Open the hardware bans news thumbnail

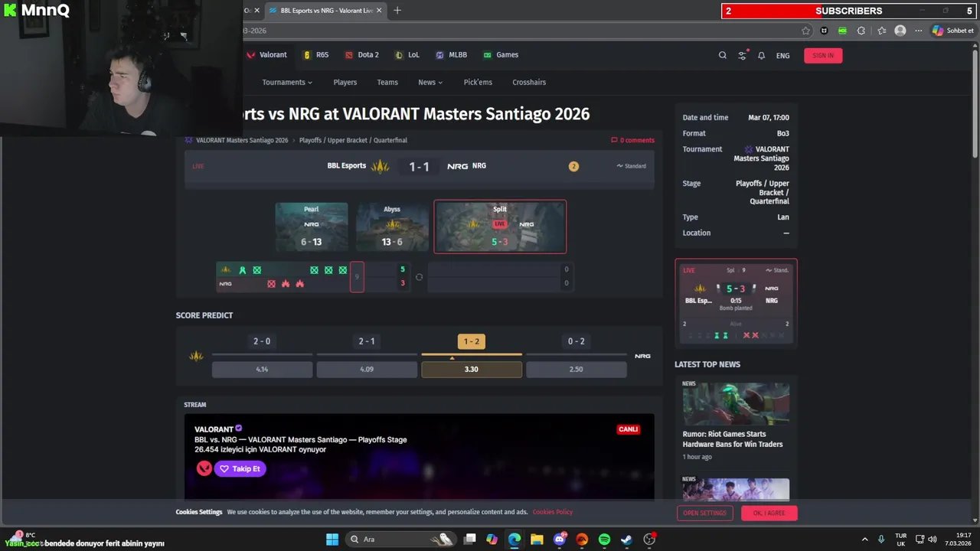tap(736, 403)
